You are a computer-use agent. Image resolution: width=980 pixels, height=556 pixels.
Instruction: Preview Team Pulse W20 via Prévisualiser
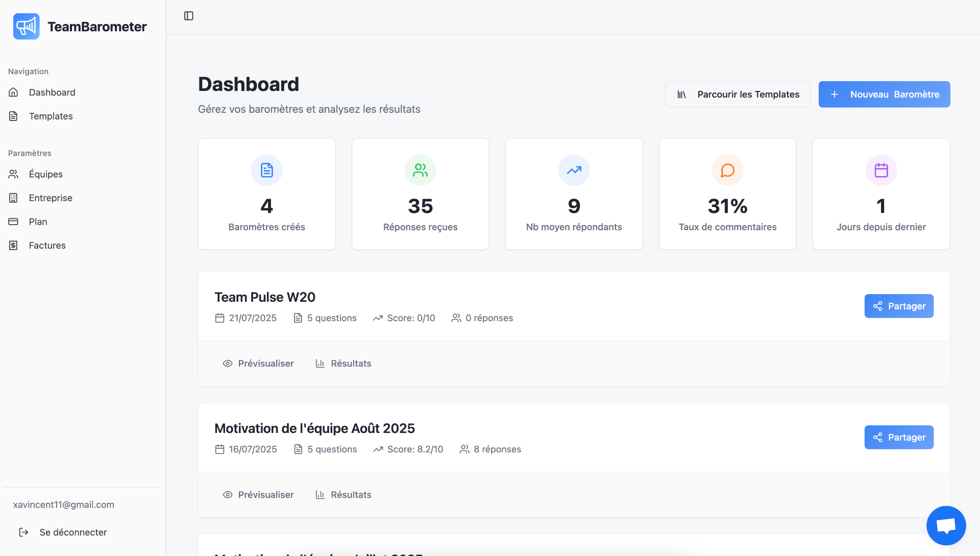(258, 364)
